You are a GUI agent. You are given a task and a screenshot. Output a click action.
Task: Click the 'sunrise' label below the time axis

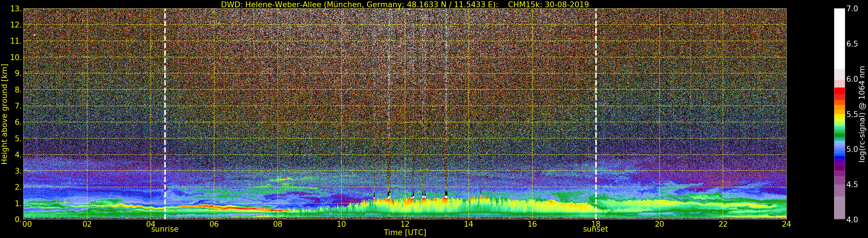tap(165, 229)
